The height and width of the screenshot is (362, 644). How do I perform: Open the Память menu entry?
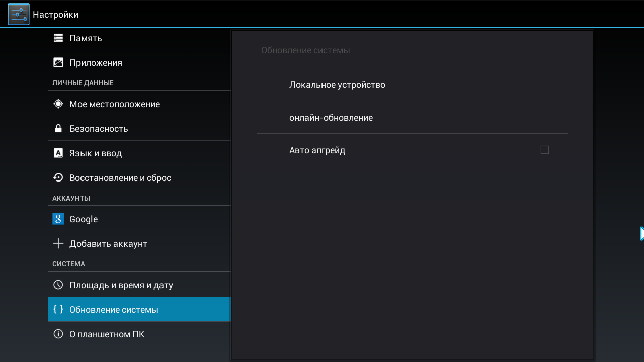[x=86, y=38]
